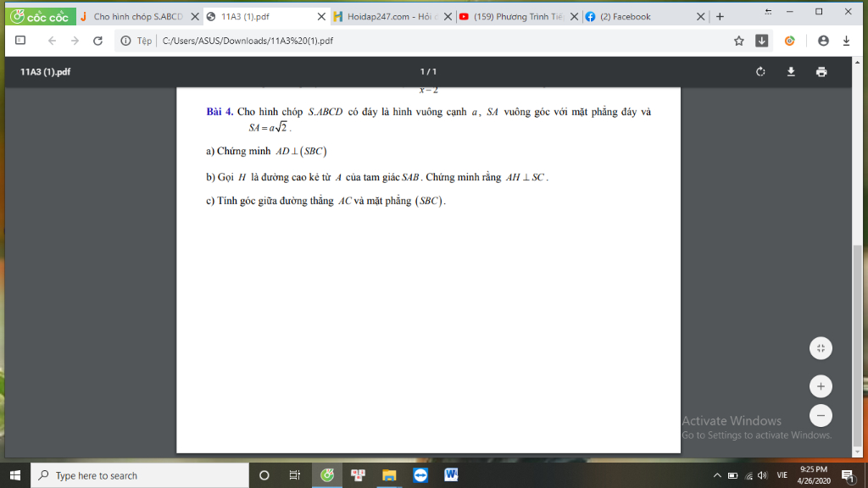Click the '11A3 (1).pdf' title in viewer toolbar
Image resolution: width=868 pixels, height=488 pixels.
46,71
